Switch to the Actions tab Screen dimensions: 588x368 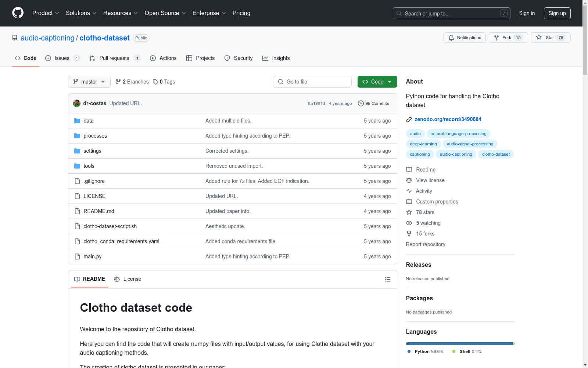164,58
